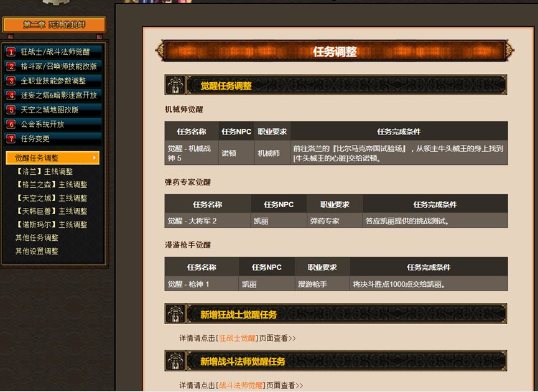Go to 【天空之城】主线调整 submenu
Screen dimensions: 538x392
[51, 198]
